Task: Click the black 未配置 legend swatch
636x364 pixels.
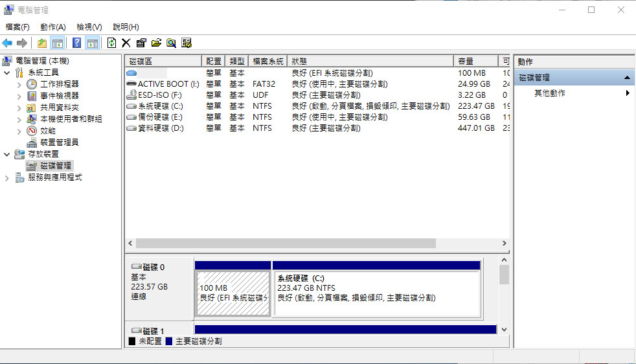Action: click(132, 341)
